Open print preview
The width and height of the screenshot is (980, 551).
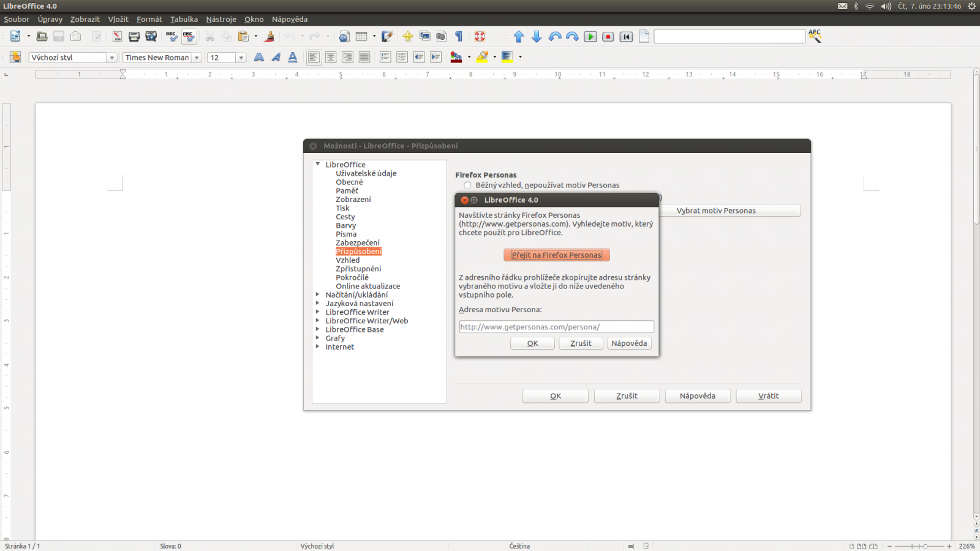click(150, 36)
